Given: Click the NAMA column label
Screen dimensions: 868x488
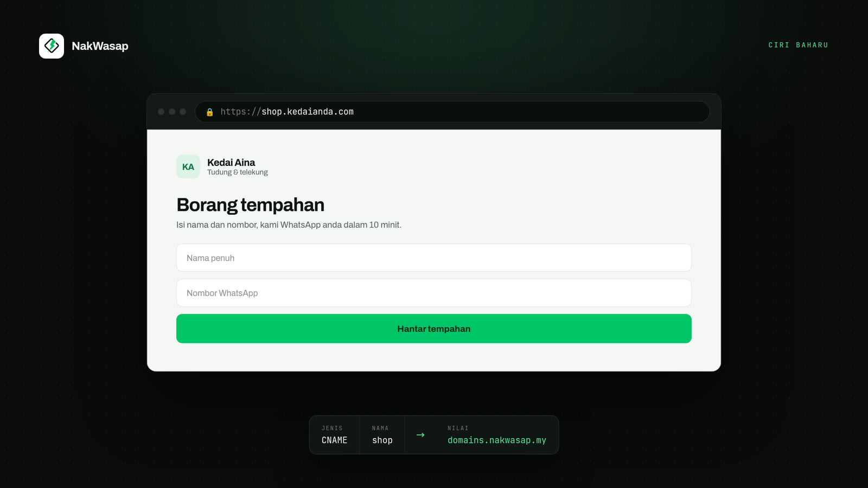Looking at the screenshot, I should click(x=380, y=428).
